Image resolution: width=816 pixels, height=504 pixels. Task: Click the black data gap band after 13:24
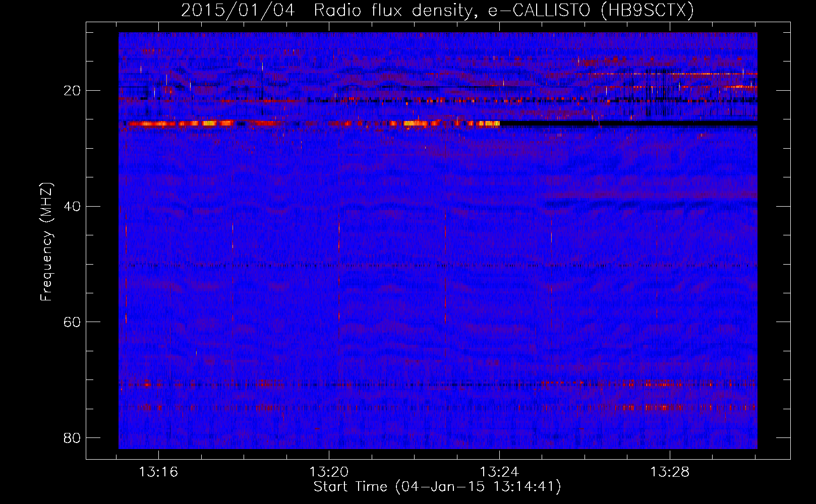click(x=628, y=123)
